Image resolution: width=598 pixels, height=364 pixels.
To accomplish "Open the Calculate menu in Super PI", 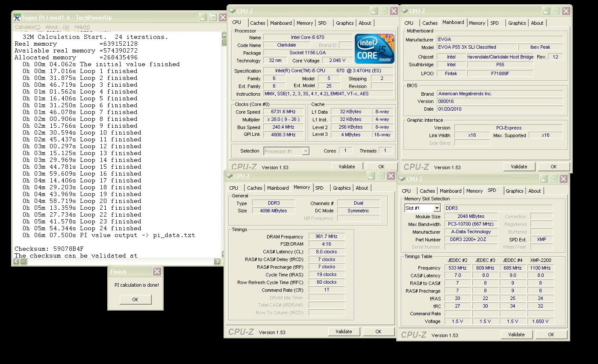I will click(27, 27).
